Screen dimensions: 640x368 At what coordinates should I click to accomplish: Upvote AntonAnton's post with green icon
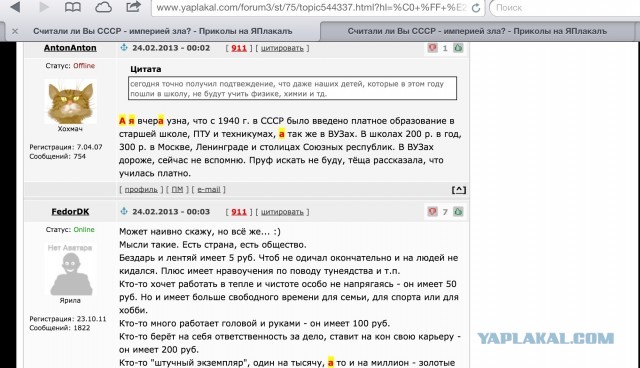point(458,48)
